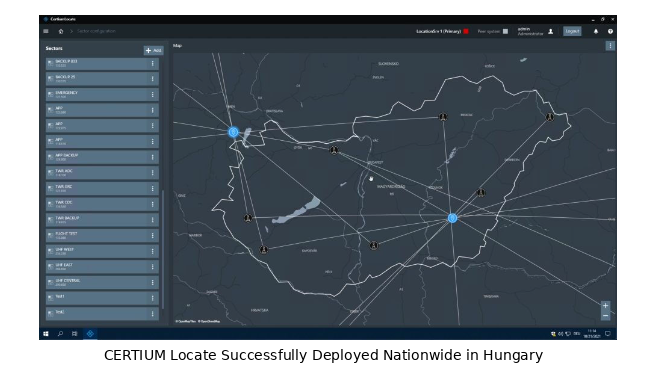647x372 pixels.
Task: Click the Add sector button
Action: coord(153,50)
